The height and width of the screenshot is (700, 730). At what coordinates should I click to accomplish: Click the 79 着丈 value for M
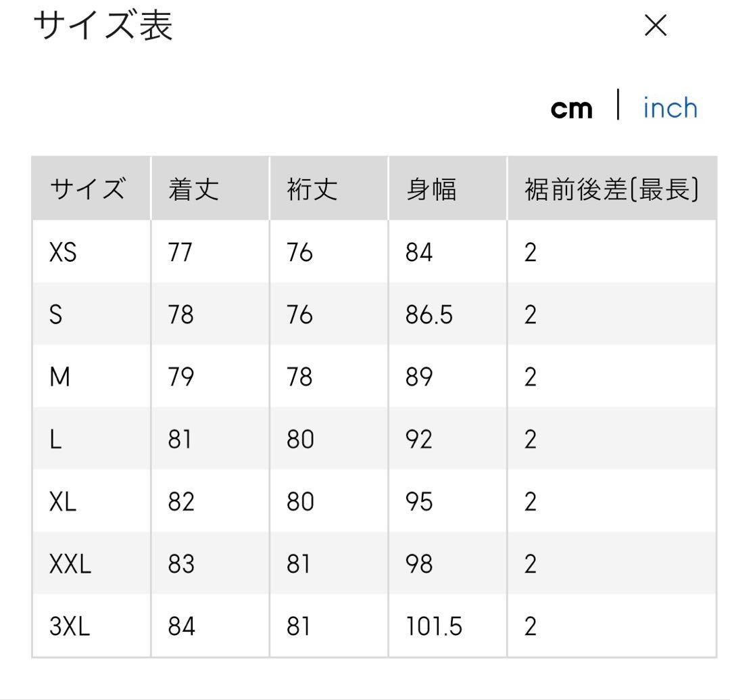[x=181, y=377]
